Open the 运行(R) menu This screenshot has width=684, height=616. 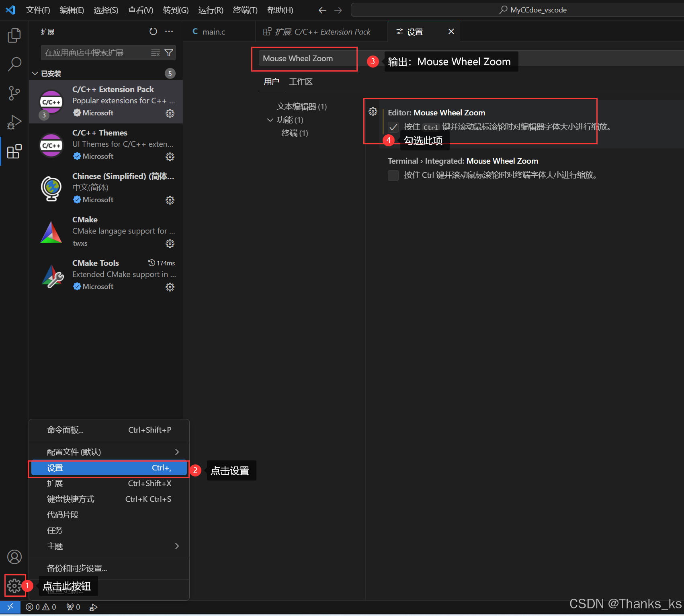(x=211, y=10)
